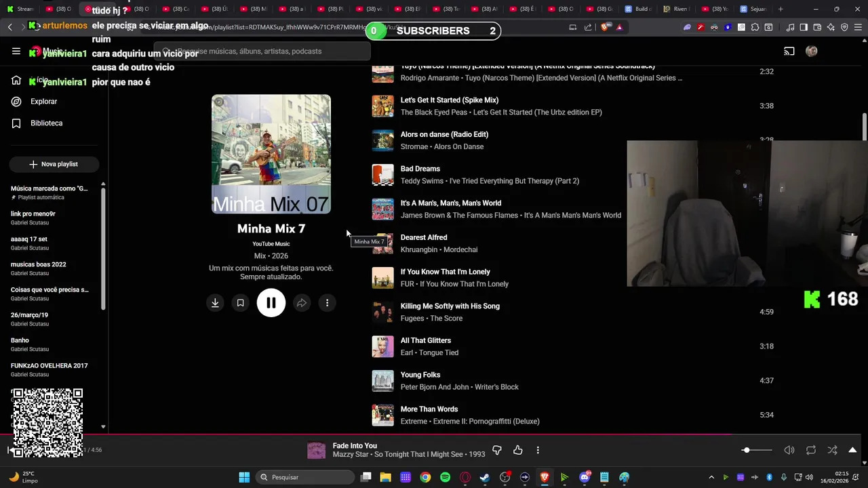Screen dimensions: 868x488
Task: Switch to the (38) Te browser tab
Action: pos(446,9)
